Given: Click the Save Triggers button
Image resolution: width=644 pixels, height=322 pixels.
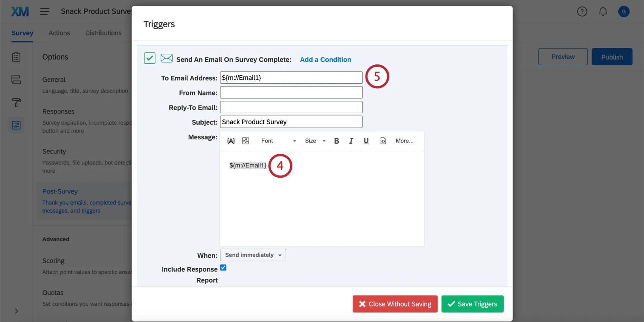Looking at the screenshot, I should pos(472,304).
